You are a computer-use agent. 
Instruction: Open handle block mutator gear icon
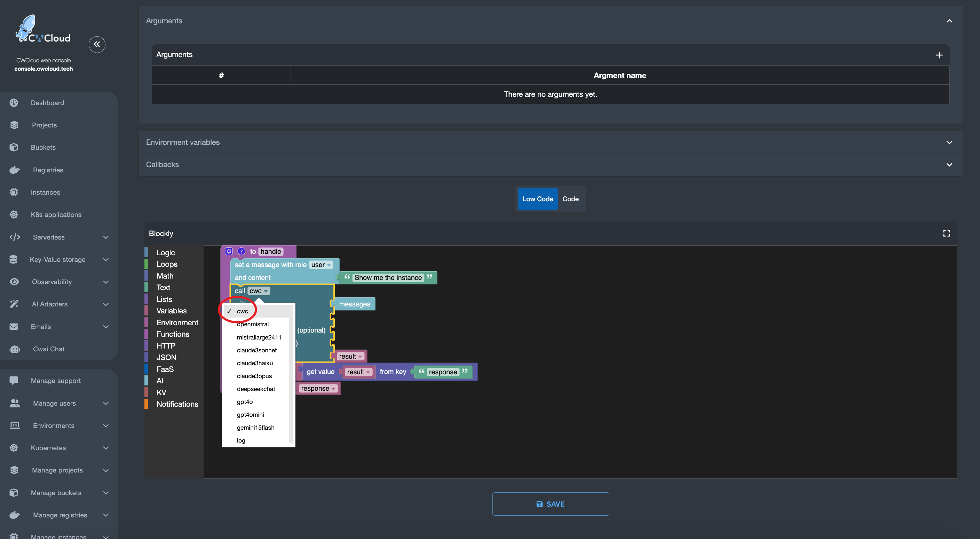(x=229, y=251)
